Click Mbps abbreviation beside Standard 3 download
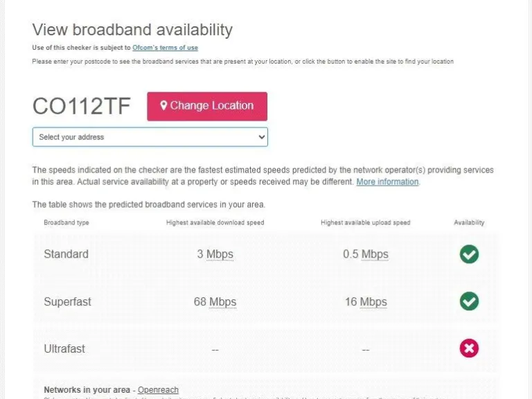 (220, 254)
